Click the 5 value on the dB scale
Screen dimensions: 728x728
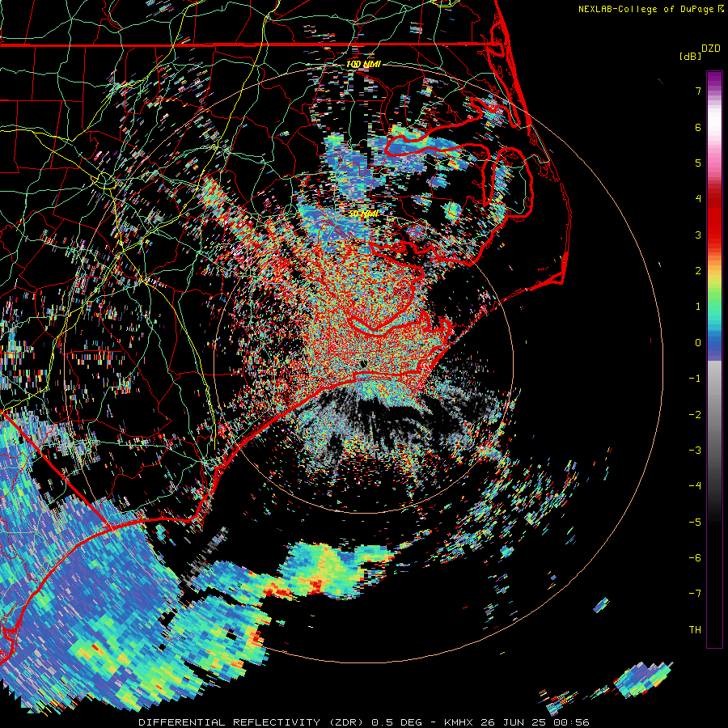(698, 163)
